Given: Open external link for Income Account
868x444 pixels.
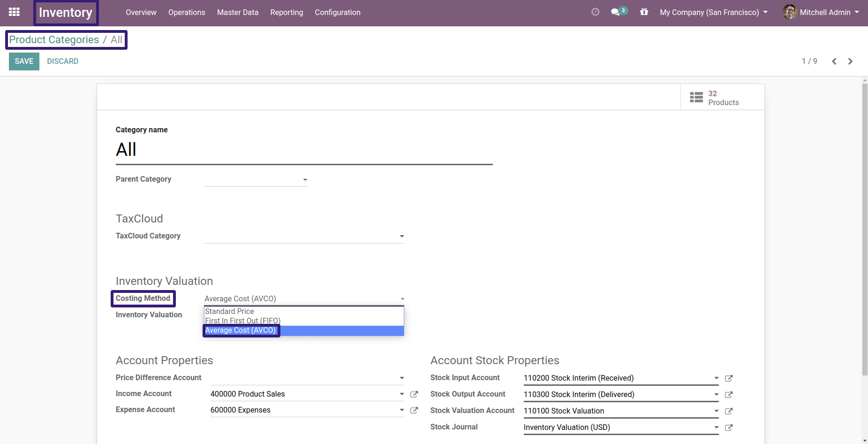Looking at the screenshot, I should coord(414,394).
